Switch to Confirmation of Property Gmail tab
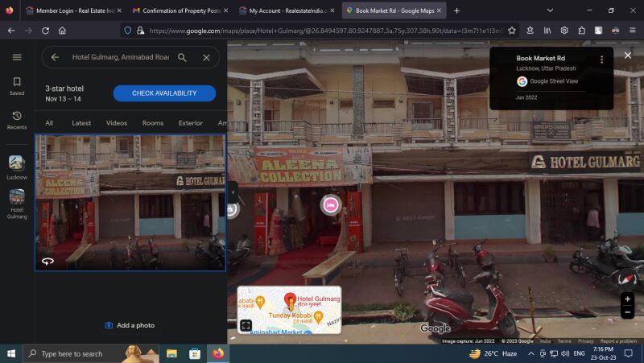Viewport: 644px width, 363px height. [x=180, y=10]
